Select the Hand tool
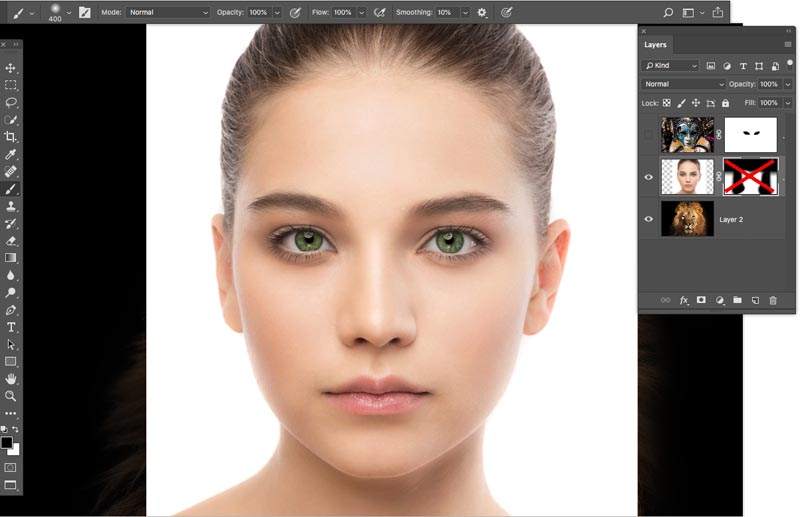This screenshot has width=800, height=517. click(x=10, y=379)
